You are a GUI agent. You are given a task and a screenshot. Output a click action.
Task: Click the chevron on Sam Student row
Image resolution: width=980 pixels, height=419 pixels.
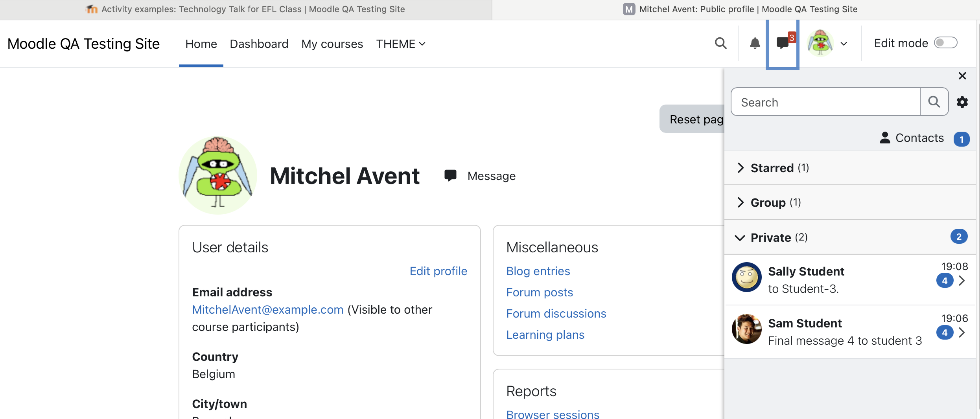pos(962,333)
